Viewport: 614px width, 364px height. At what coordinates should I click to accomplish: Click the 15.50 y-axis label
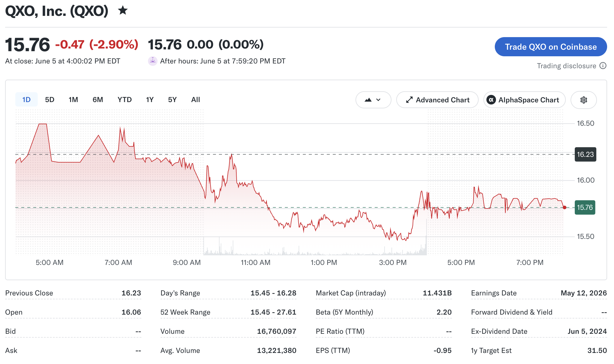tap(586, 236)
